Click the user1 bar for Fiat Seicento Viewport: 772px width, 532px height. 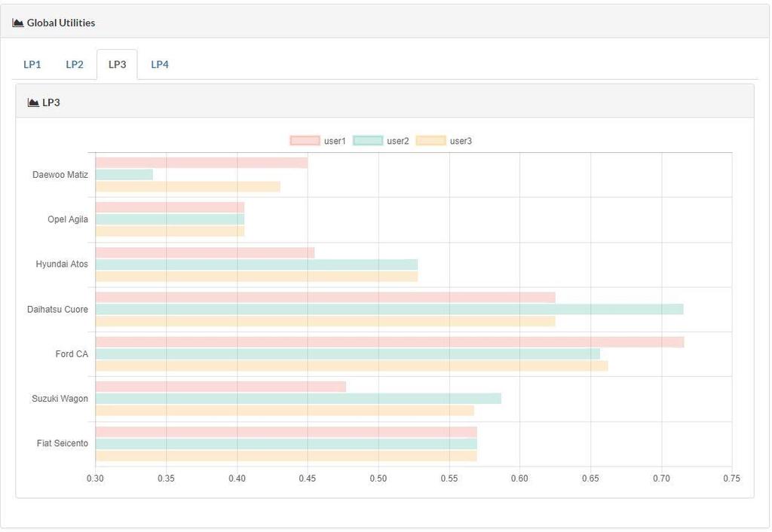click(x=286, y=432)
